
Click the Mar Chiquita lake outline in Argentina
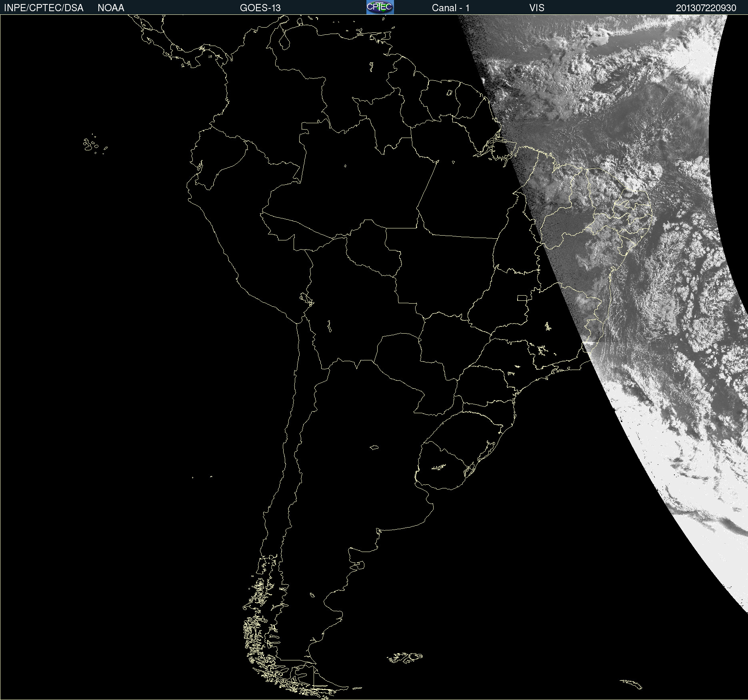click(x=374, y=447)
